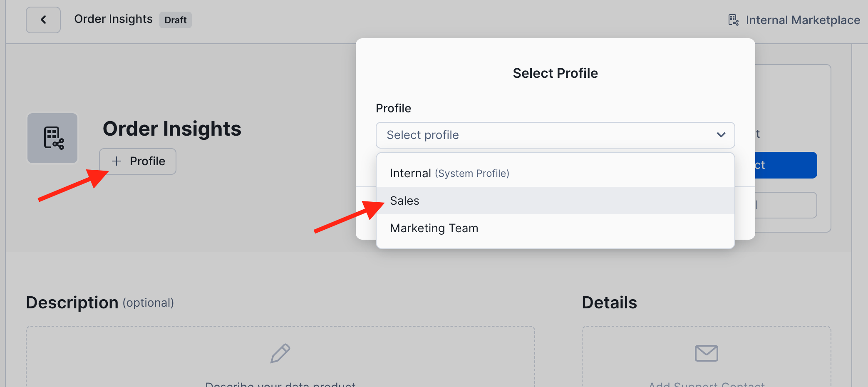Screen dimensions: 868x387
Task: Click the Order Insights breadcrumb title
Action: pos(113,19)
